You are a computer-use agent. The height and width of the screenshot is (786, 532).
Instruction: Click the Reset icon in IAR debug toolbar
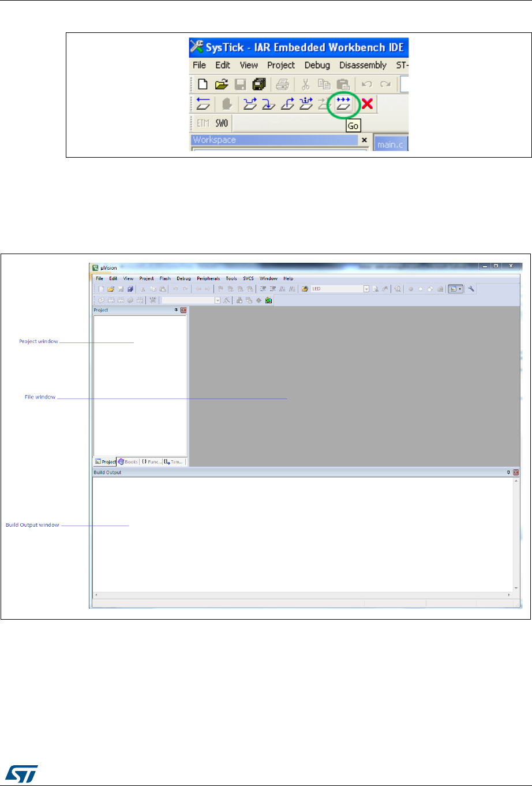[203, 104]
